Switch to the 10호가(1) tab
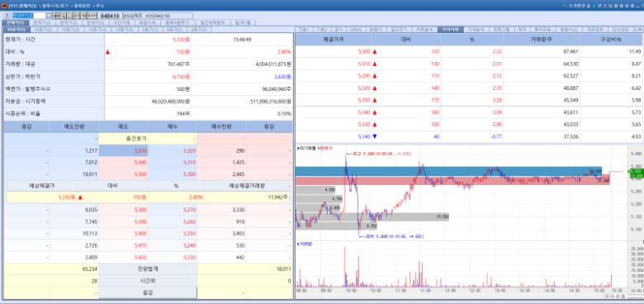The image size is (644, 304). tap(16, 30)
